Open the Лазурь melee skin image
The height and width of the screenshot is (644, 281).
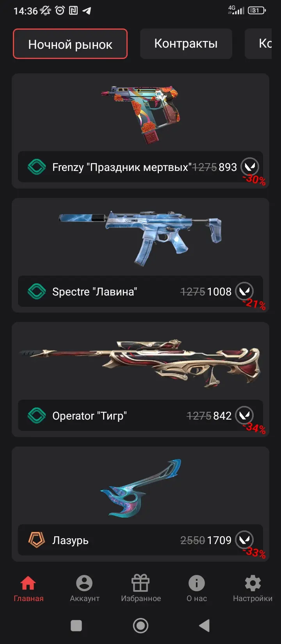click(x=140, y=488)
